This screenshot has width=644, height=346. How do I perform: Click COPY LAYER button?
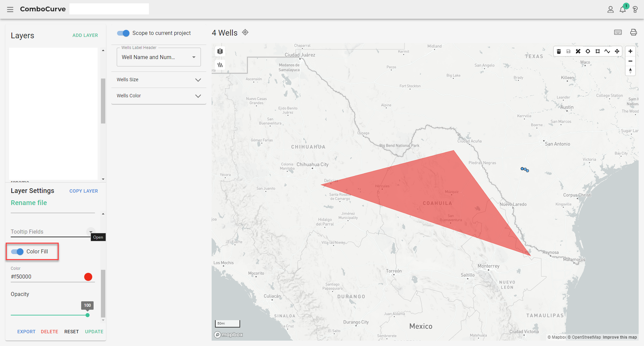(x=84, y=191)
